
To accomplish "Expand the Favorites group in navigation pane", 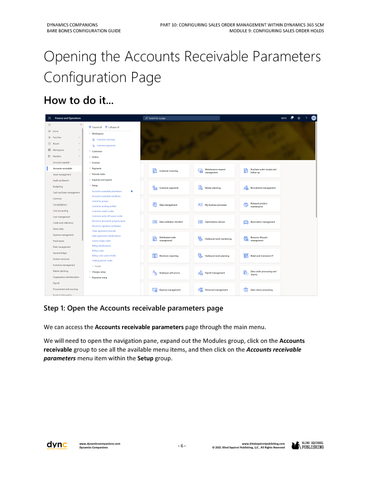I will tap(79, 137).
